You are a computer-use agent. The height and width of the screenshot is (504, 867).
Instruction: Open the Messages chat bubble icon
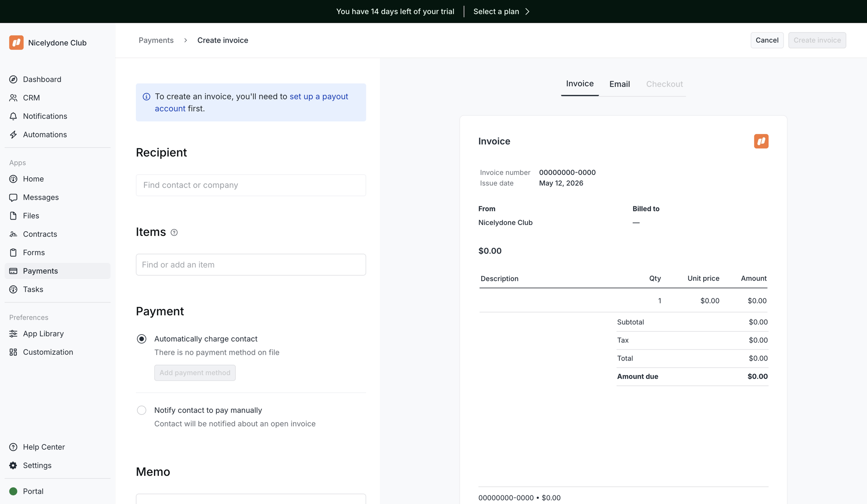13,197
